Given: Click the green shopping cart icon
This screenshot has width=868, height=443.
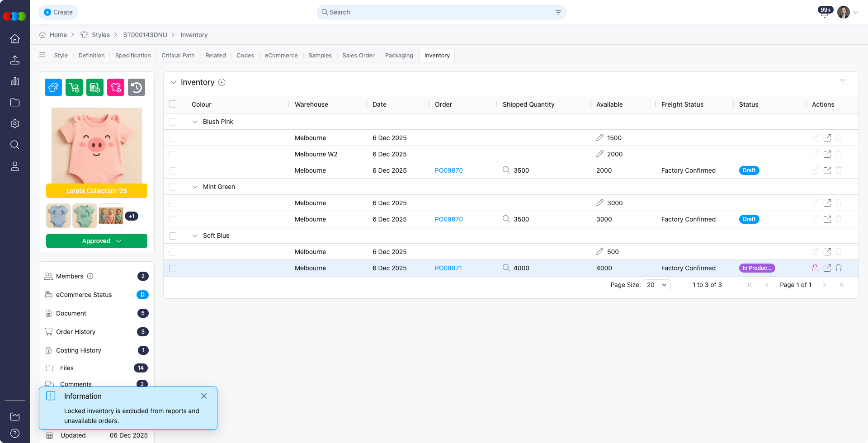Looking at the screenshot, I should point(74,87).
